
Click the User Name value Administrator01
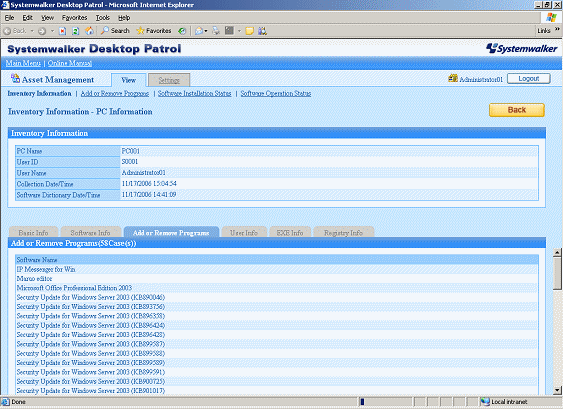(144, 173)
